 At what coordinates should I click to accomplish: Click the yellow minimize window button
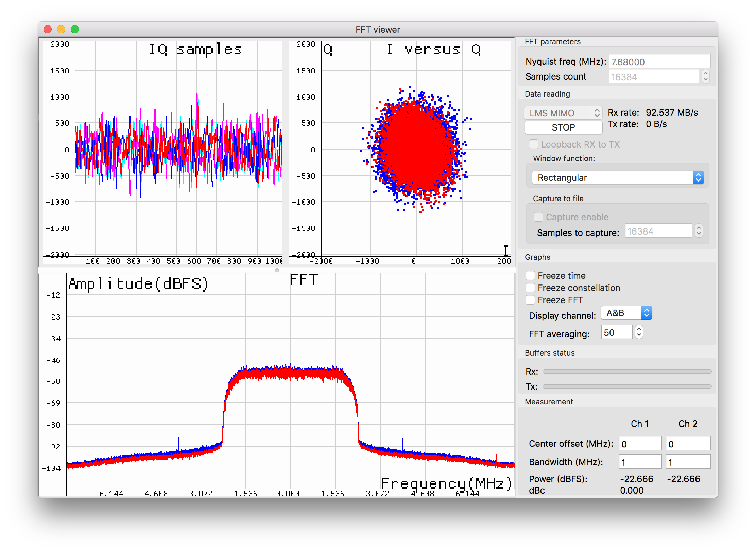61,30
